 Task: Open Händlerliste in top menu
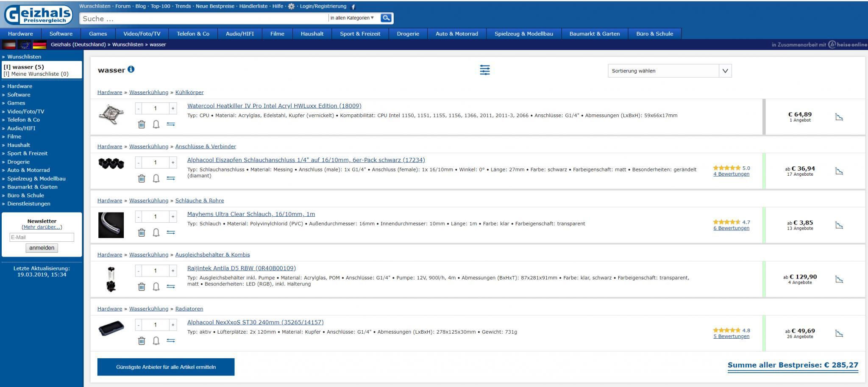(x=253, y=6)
